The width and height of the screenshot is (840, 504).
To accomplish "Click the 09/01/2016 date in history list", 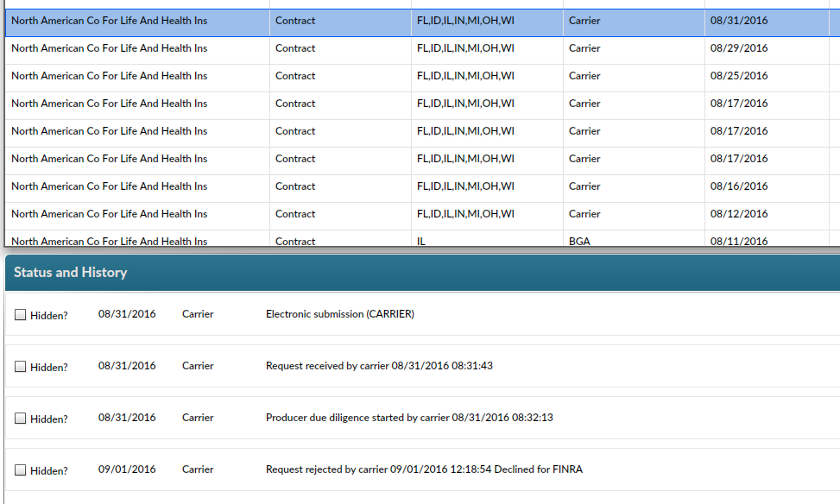I will click(127, 469).
